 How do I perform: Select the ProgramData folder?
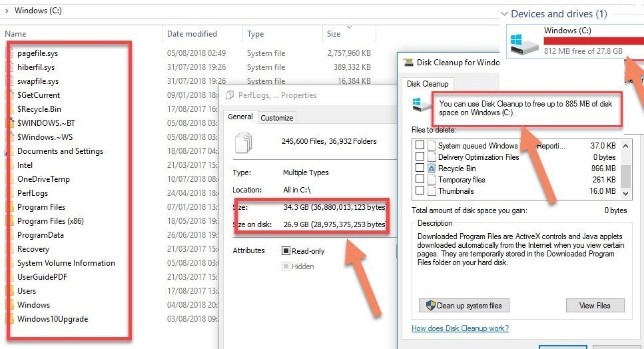40,234
